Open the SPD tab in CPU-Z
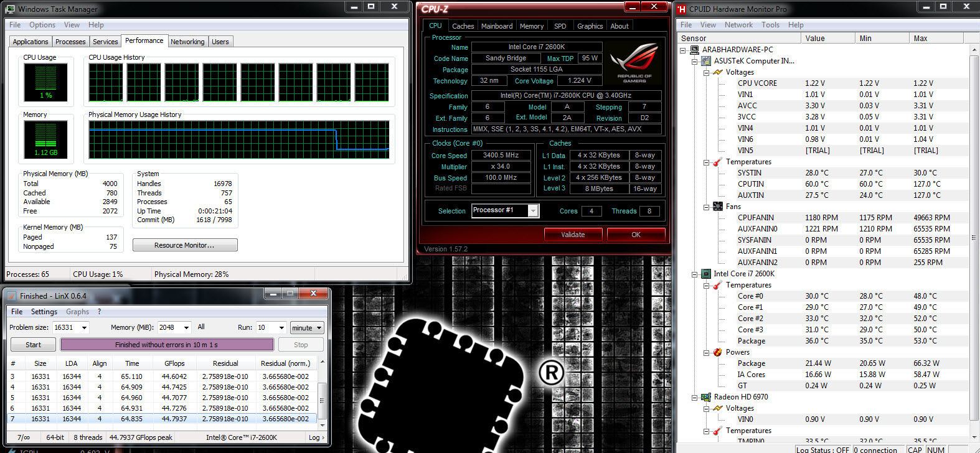Screen dimensions: 980x453 [560, 26]
